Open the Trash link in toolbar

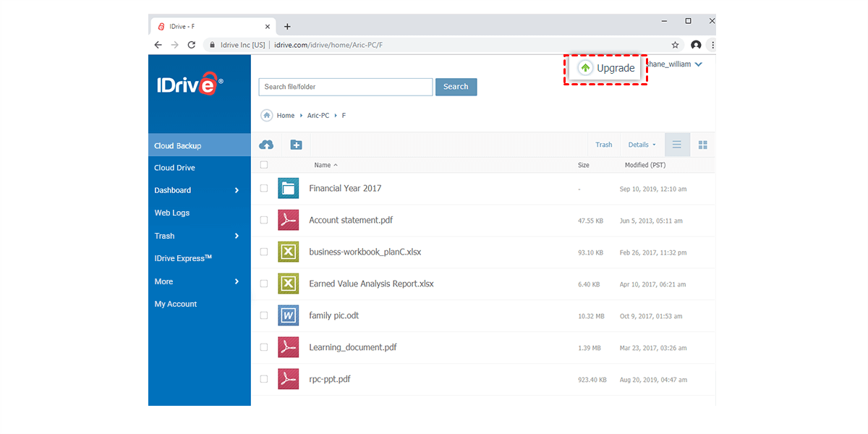coord(603,145)
